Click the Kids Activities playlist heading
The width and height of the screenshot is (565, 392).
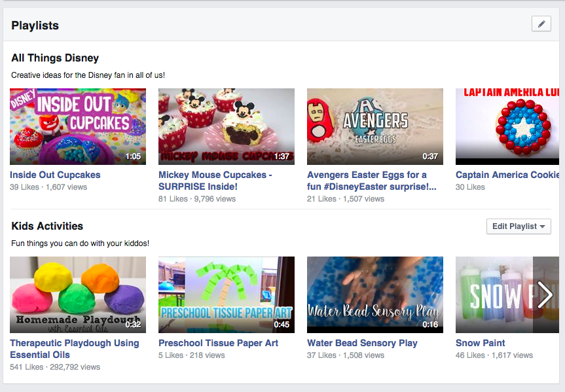(47, 226)
